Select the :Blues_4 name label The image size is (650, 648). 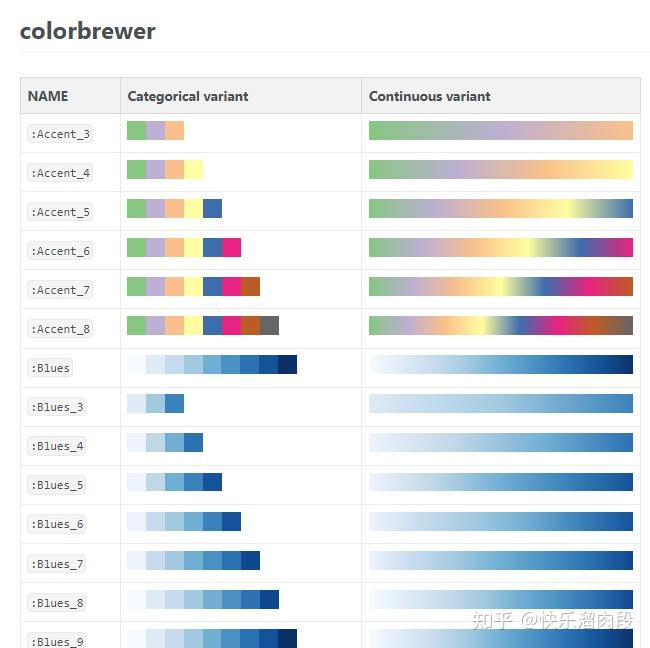(x=57, y=446)
